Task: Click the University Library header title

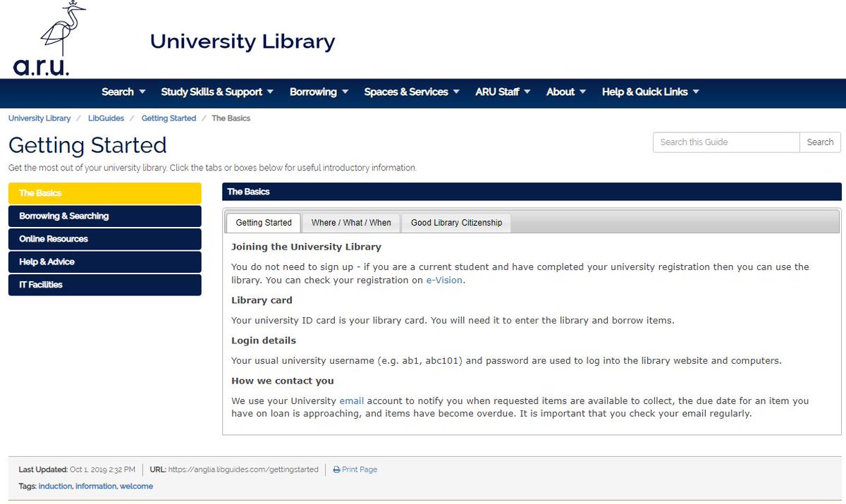Action: [243, 42]
